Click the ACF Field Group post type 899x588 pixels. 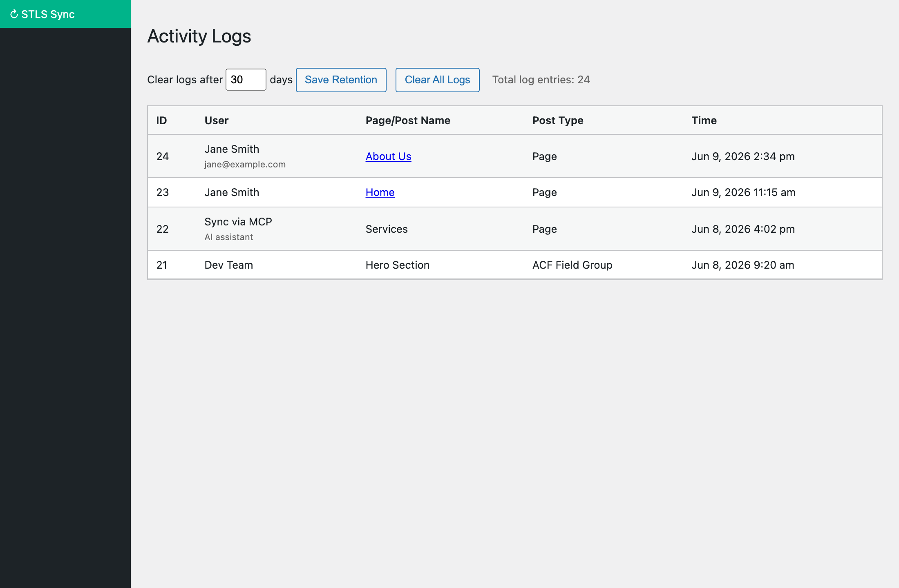coord(572,265)
